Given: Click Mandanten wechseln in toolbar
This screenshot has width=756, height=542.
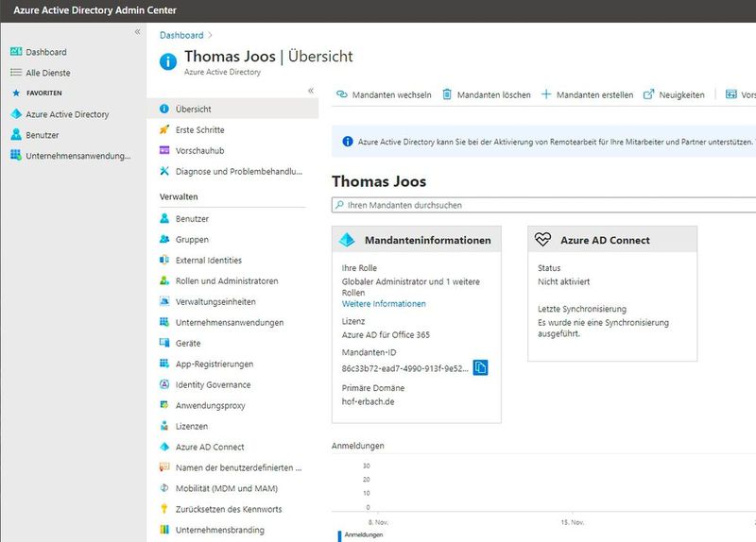Looking at the screenshot, I should [384, 95].
